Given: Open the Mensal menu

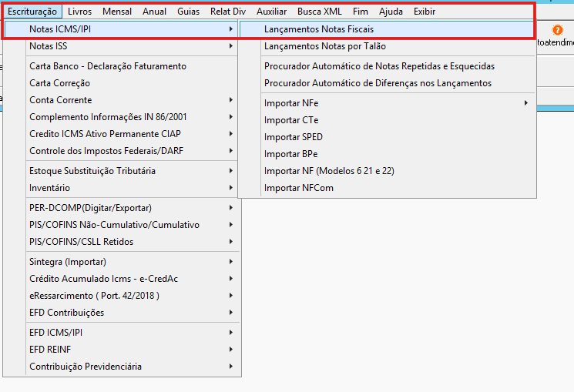Looking at the screenshot, I should pyautogui.click(x=117, y=12).
